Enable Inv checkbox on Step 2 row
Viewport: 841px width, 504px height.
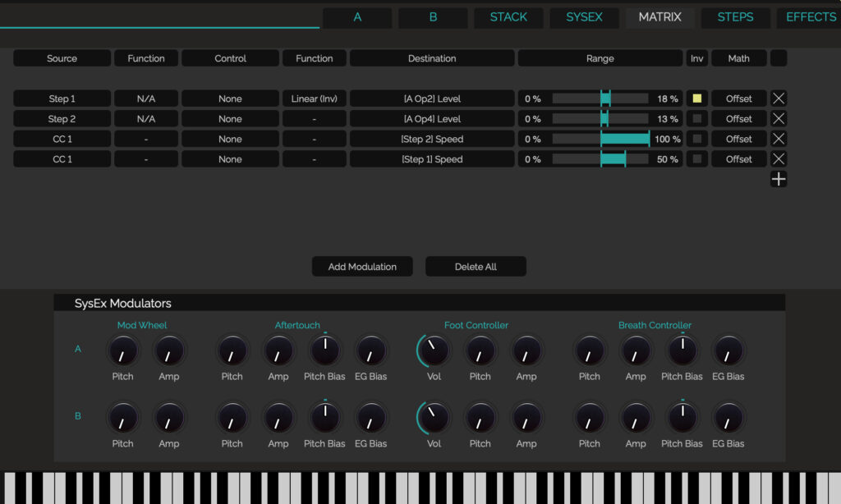pos(696,118)
